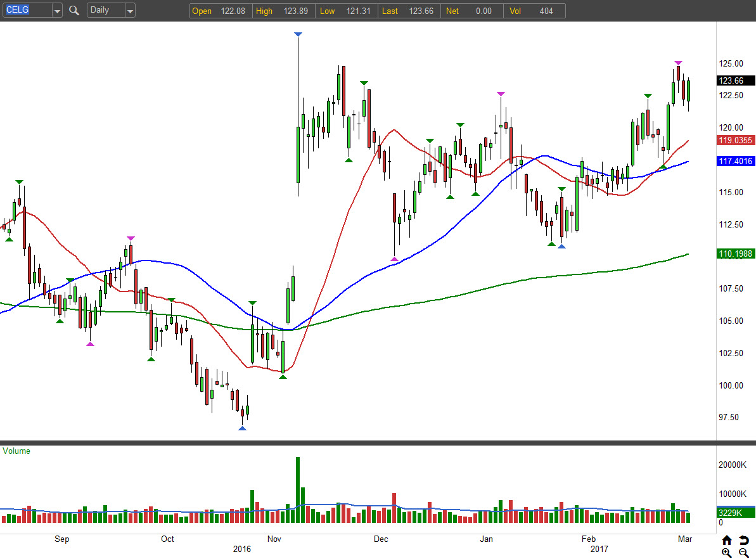Click the Vol 404 quote field
Viewport: 756px width, 559px height.
[534, 11]
